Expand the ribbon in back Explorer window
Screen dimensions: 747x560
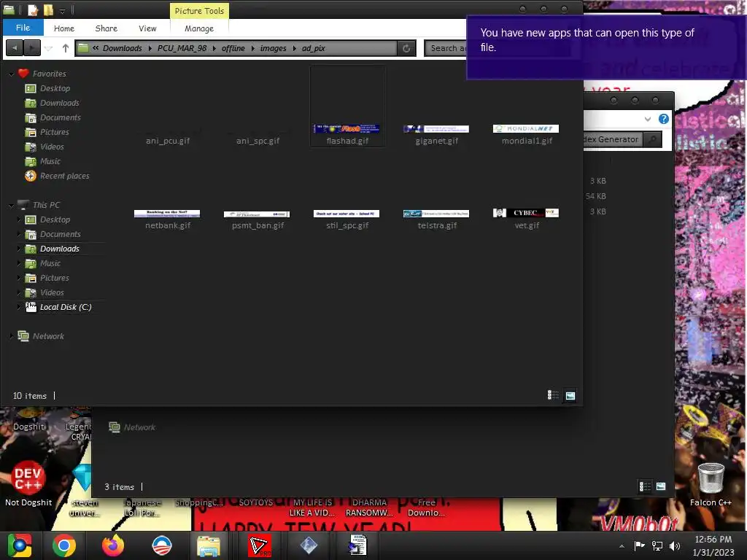[x=648, y=119]
